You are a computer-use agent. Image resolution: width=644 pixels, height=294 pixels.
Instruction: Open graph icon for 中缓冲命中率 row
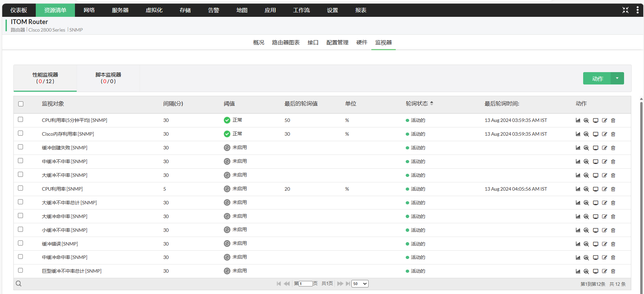coord(578,257)
